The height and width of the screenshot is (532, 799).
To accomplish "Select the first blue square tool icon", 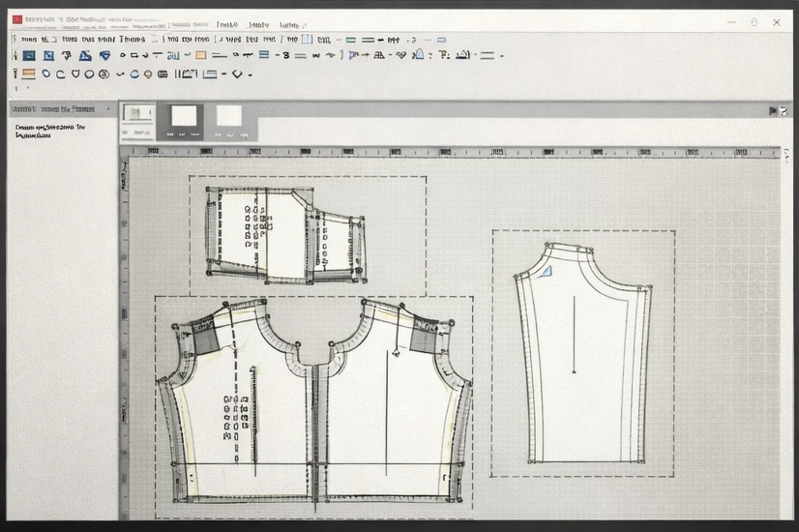I will (x=29, y=56).
